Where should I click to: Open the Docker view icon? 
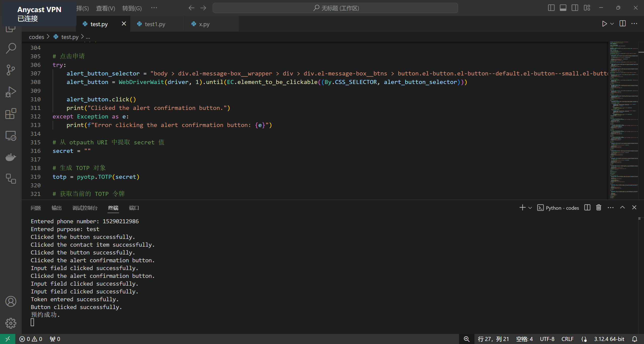(x=11, y=157)
